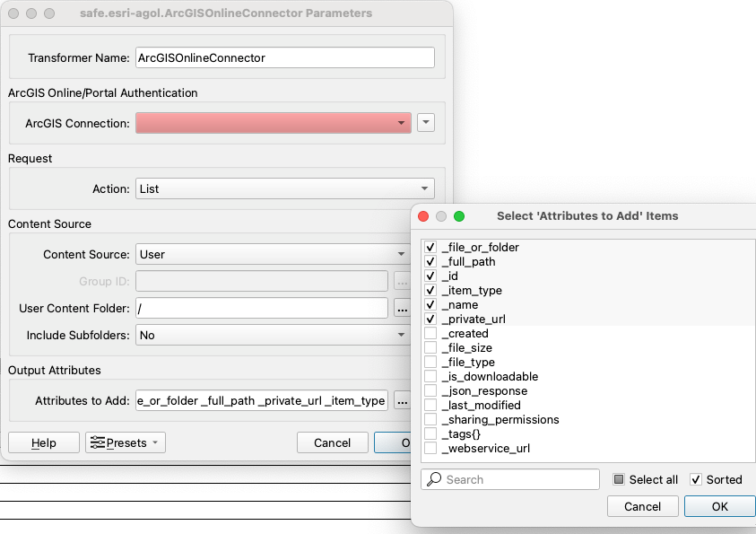The height and width of the screenshot is (534, 756).
Task: Open the Action dropdown set to List
Action: (x=285, y=188)
